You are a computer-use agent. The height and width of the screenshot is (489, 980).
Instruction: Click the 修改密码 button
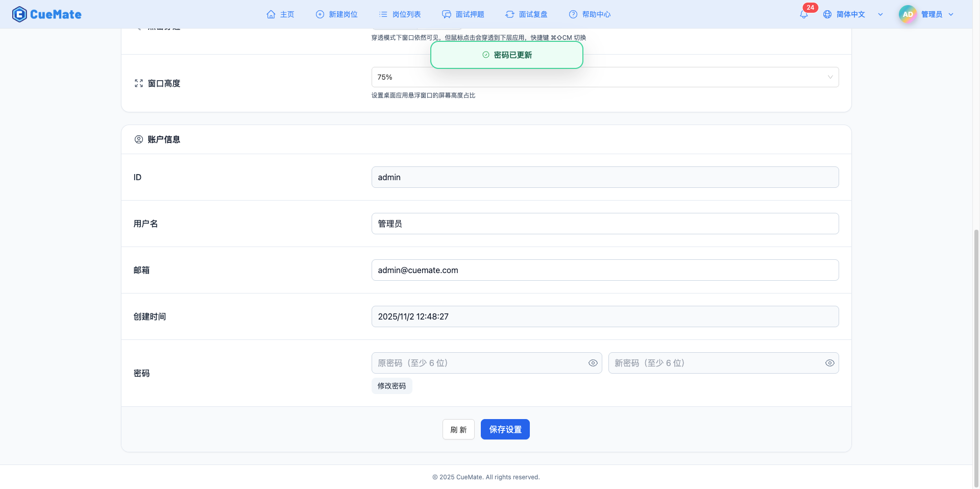click(391, 386)
